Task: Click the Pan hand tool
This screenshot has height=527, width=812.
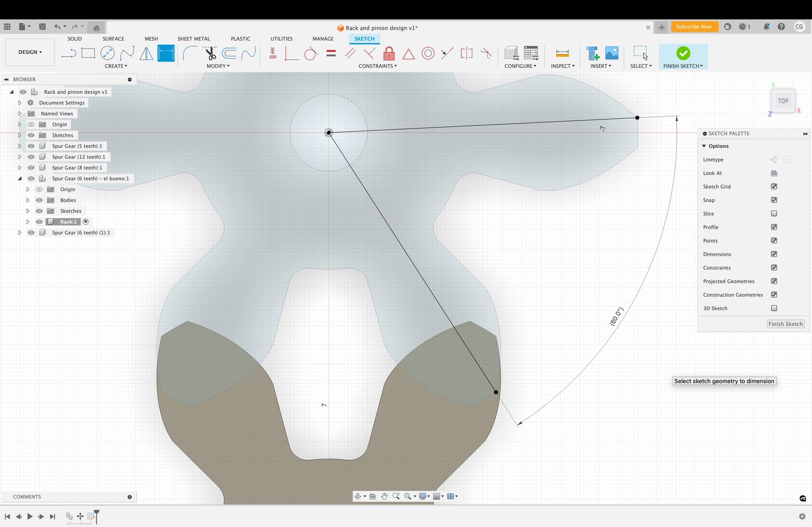Action: tap(384, 496)
